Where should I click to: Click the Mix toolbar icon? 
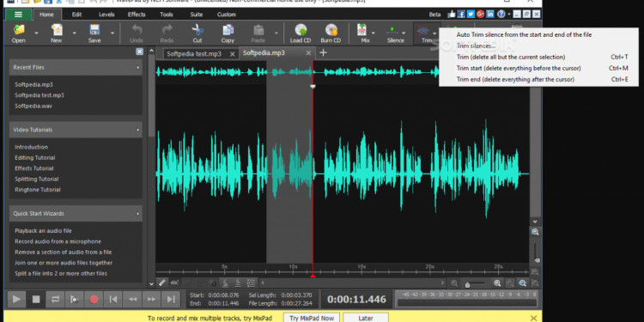click(x=362, y=30)
